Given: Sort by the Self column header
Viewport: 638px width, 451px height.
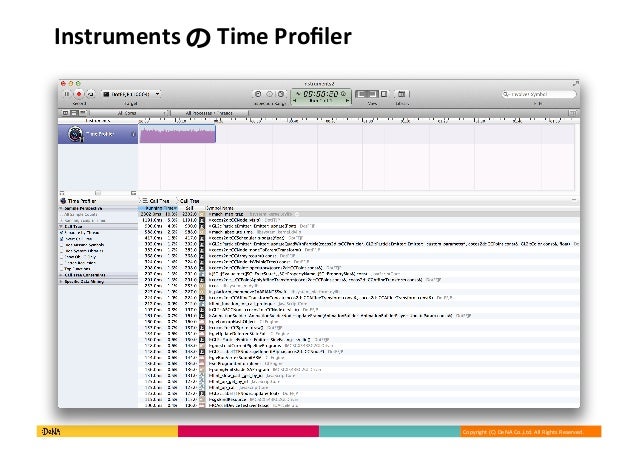Looking at the screenshot, I should 189,208.
